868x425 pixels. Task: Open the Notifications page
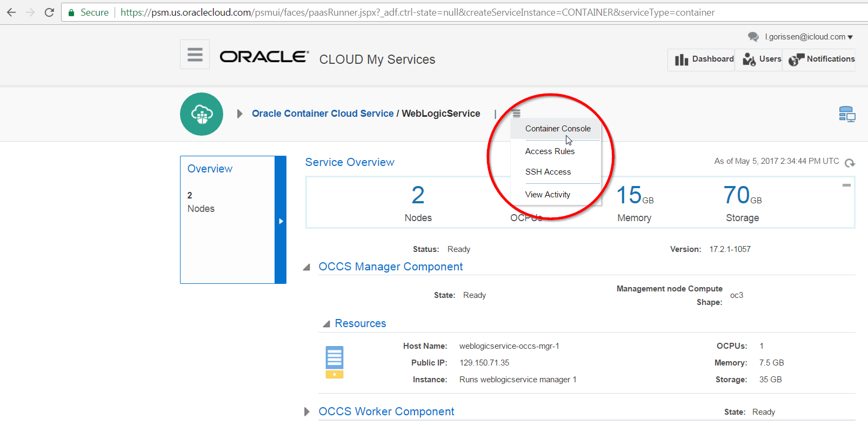[822, 59]
